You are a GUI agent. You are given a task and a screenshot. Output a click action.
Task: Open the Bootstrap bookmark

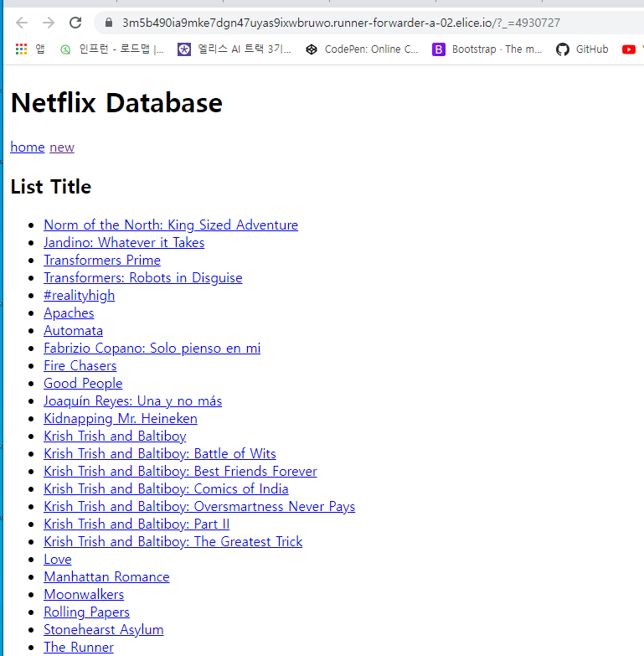[487, 49]
